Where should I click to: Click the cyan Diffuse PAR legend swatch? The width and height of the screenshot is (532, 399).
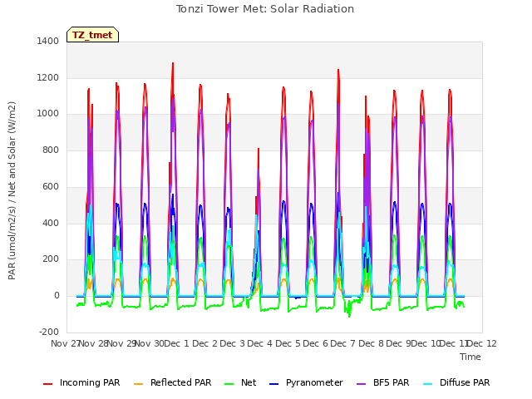pyautogui.click(x=428, y=384)
